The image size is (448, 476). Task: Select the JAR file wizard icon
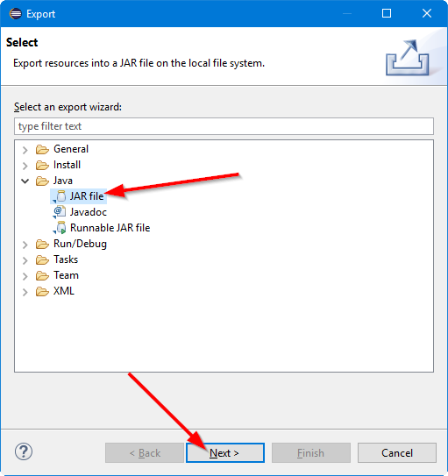tap(60, 196)
